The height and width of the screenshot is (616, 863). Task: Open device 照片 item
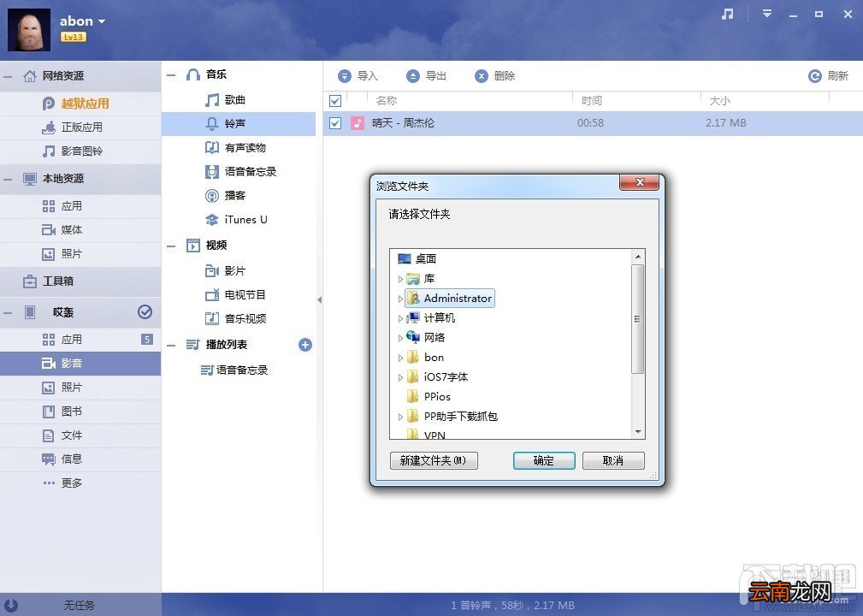point(80,388)
